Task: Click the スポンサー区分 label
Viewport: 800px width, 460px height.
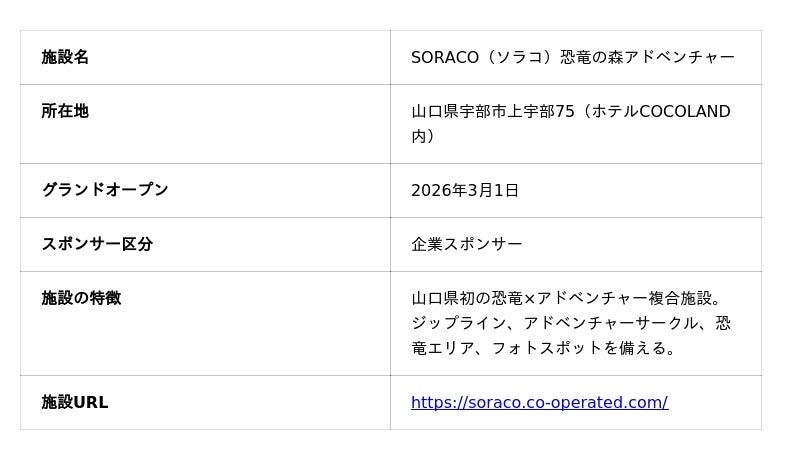Action: pyautogui.click(x=97, y=244)
